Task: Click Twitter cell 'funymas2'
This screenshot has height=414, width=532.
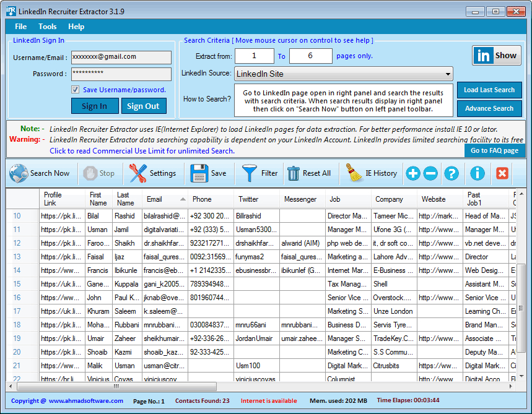Action: coord(256,257)
